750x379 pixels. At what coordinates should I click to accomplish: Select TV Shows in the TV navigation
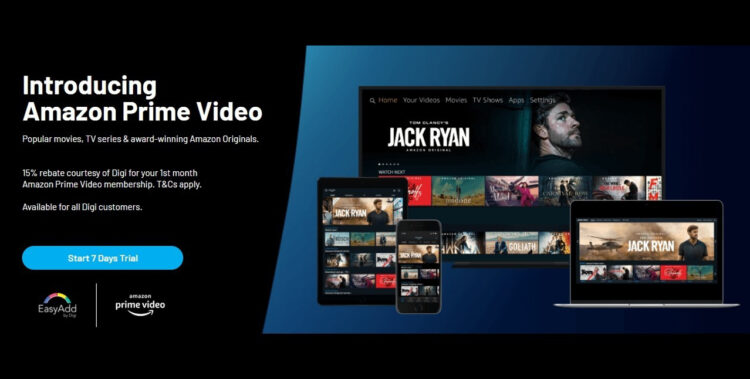pos(487,100)
